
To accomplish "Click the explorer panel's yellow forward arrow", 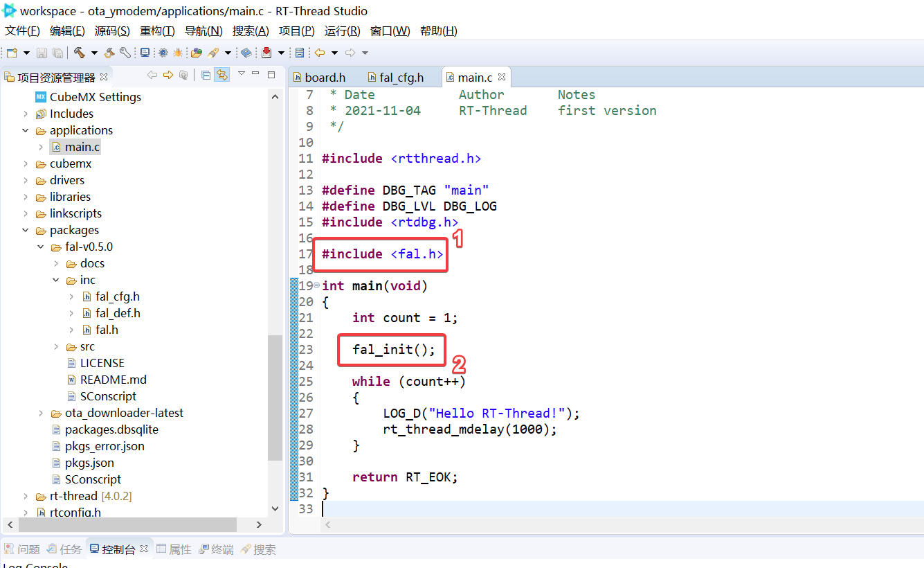I will (x=168, y=75).
